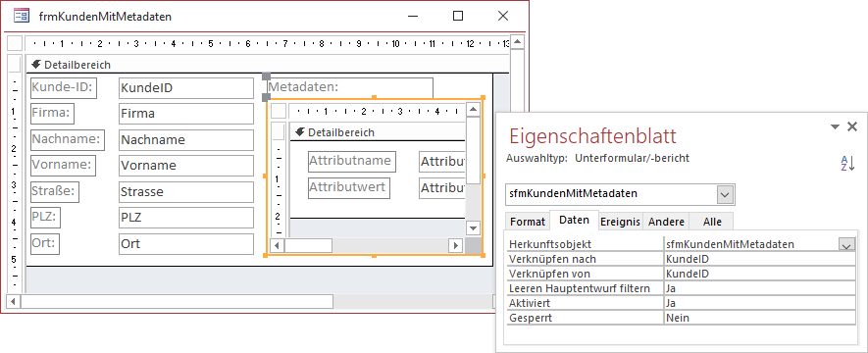
Task: Click the main form Detailbereich section header
Action: tap(268, 65)
